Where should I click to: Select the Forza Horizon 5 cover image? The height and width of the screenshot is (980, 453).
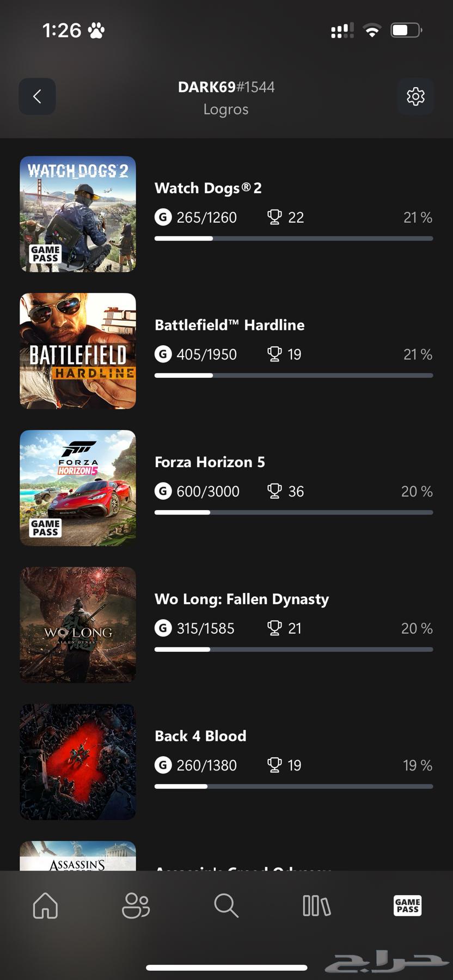(78, 488)
